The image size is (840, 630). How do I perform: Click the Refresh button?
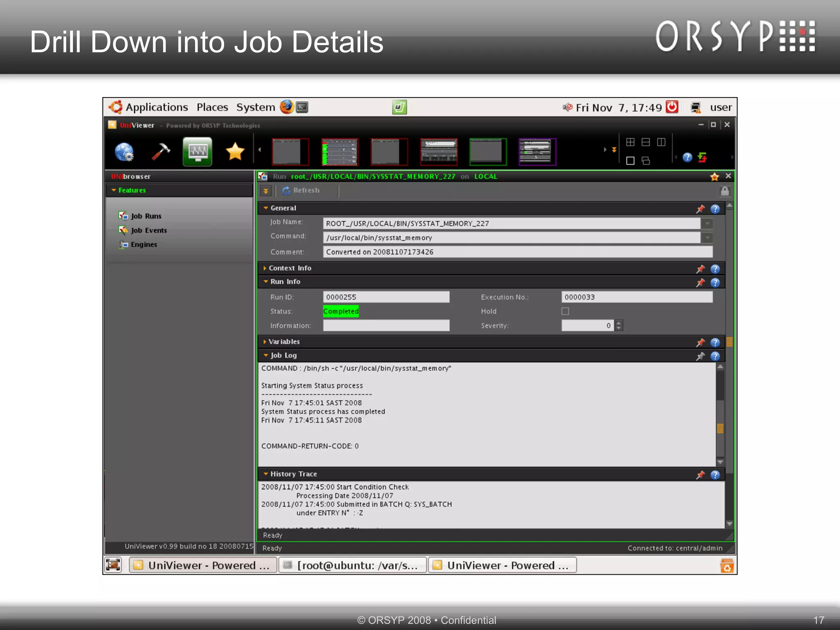click(301, 190)
